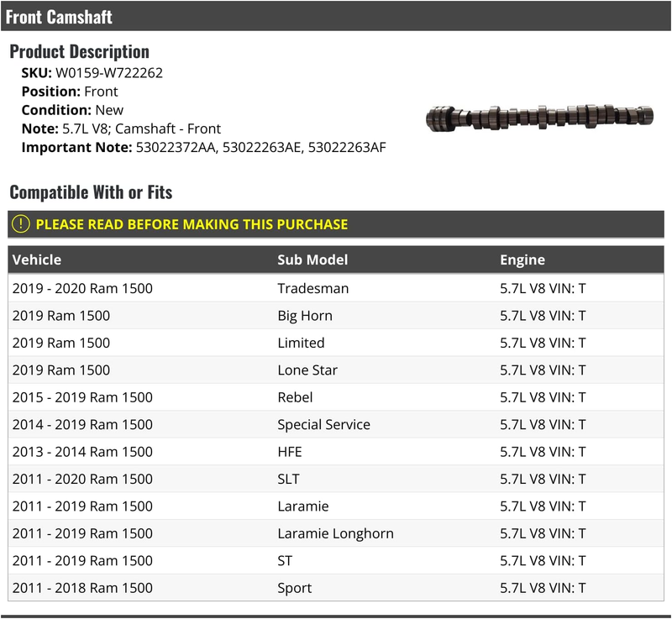Select the Laramie Longhorn sub model cell
Image resolution: width=672 pixels, height=619 pixels.
(335, 533)
